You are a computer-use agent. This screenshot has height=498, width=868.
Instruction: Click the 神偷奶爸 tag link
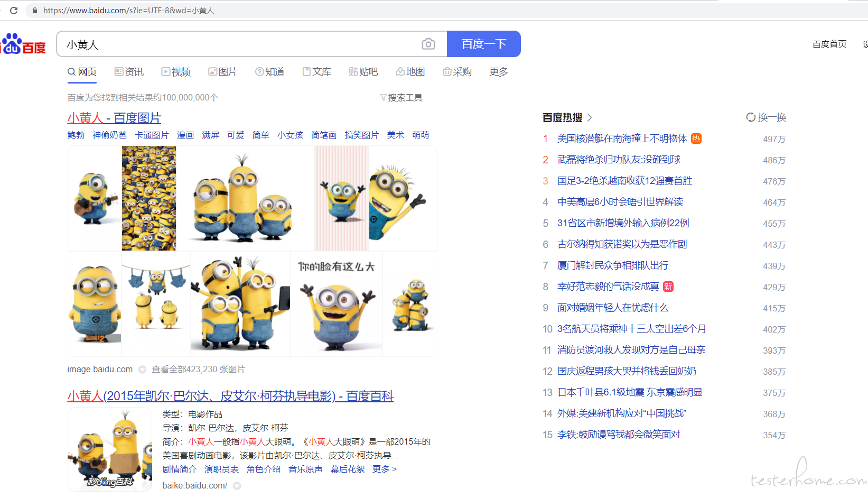pos(109,135)
